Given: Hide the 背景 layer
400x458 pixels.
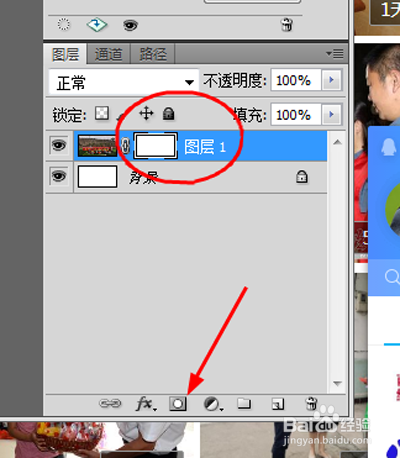Looking at the screenshot, I should click(x=59, y=176).
